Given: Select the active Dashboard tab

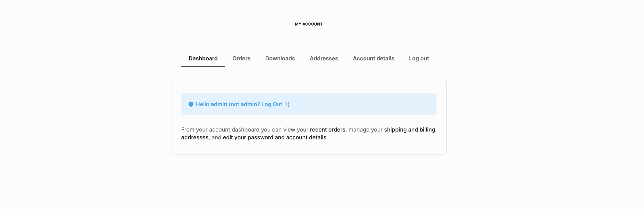Looking at the screenshot, I should 203,58.
